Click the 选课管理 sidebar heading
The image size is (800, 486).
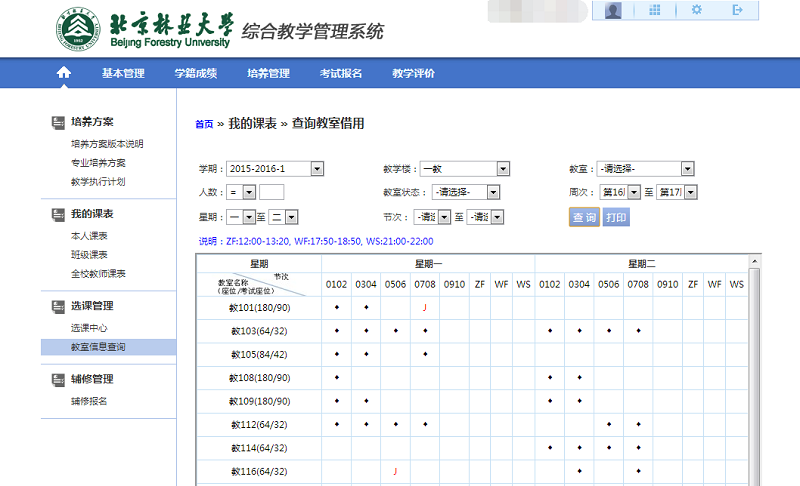[x=92, y=306]
